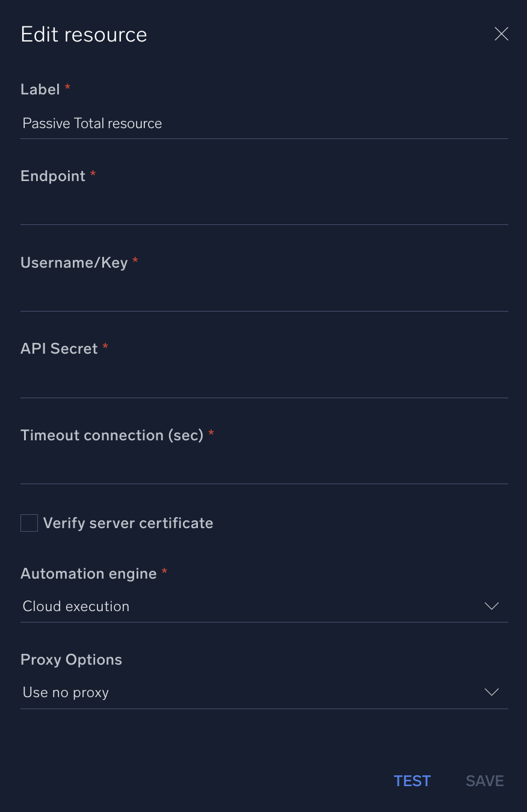
Task: Toggle the Verify server certificate checkbox off
Action: [29, 523]
